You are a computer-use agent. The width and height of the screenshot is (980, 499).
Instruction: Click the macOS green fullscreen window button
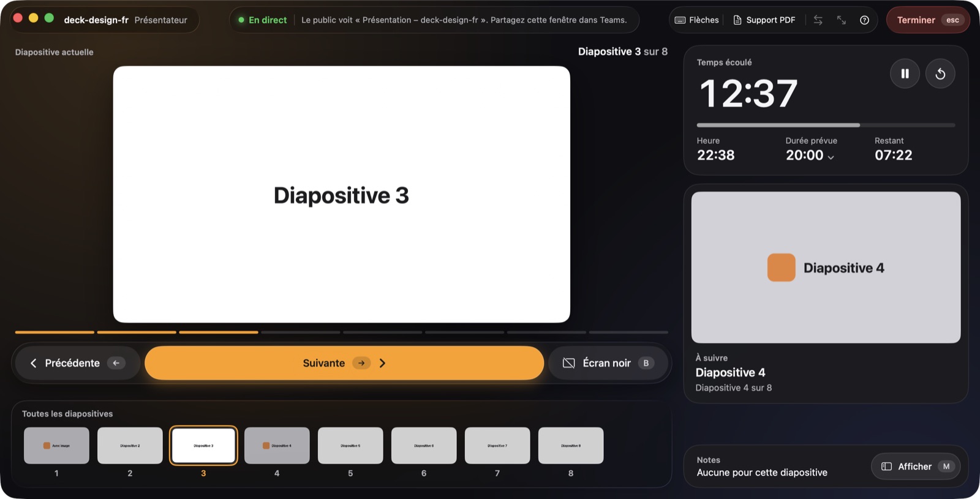pyautogui.click(x=49, y=18)
